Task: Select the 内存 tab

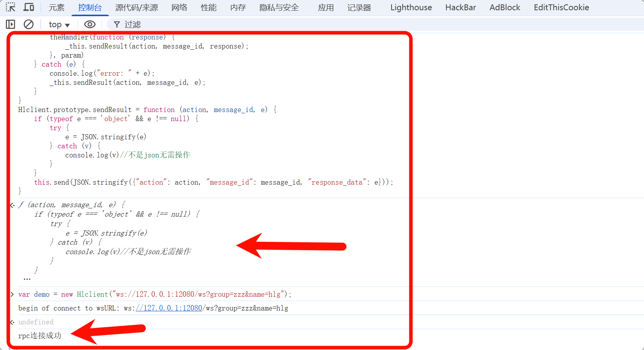Action: [238, 7]
